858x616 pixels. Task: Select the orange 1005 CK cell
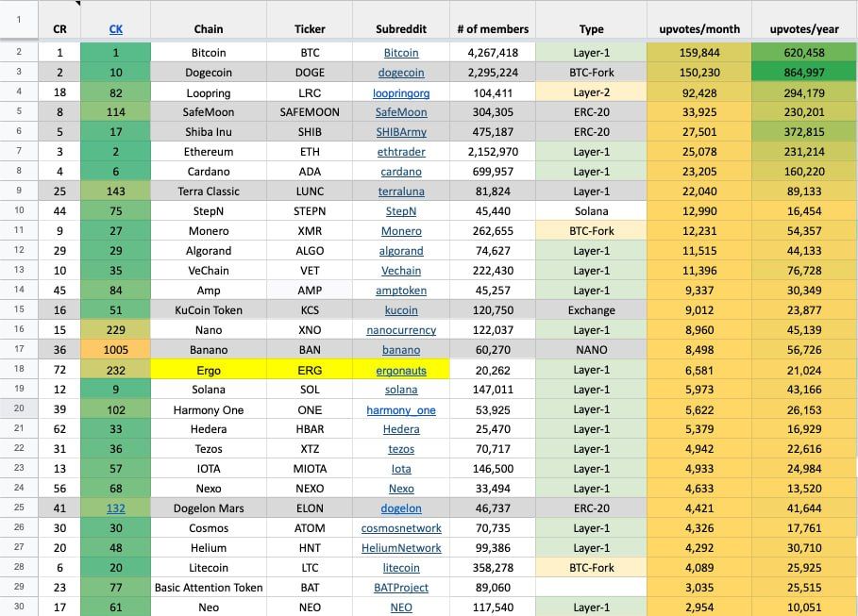116,350
